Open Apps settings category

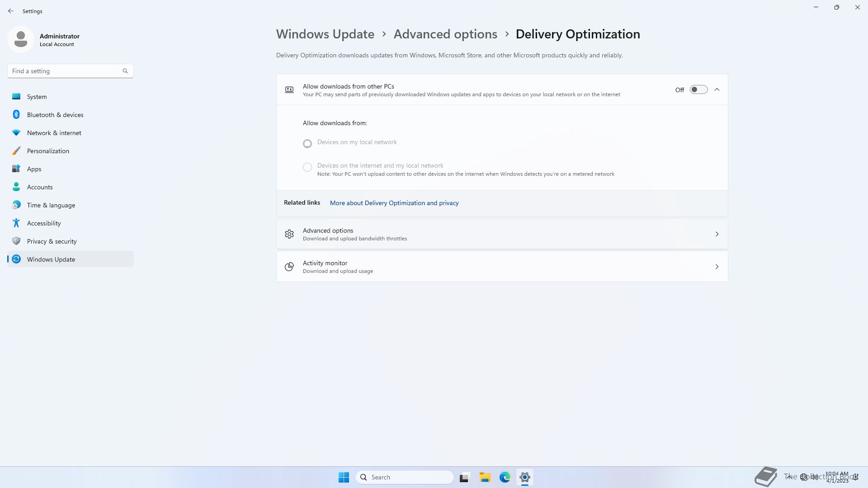[71, 169]
